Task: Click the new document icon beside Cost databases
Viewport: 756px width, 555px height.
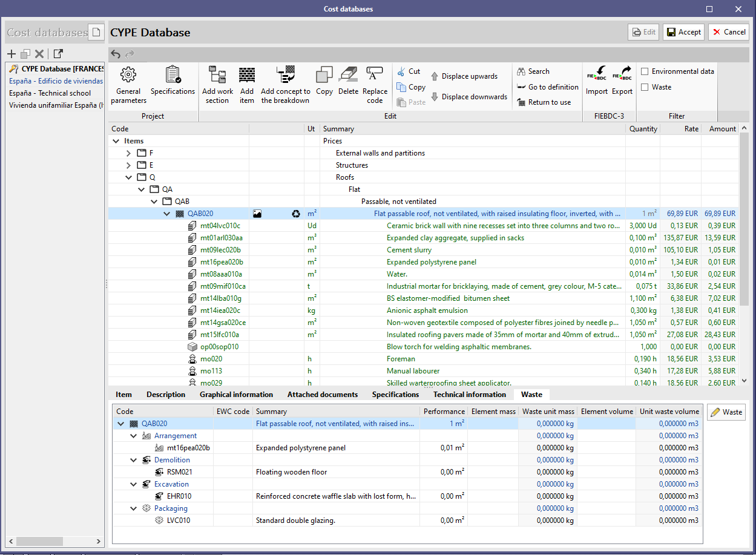Action: [96, 32]
